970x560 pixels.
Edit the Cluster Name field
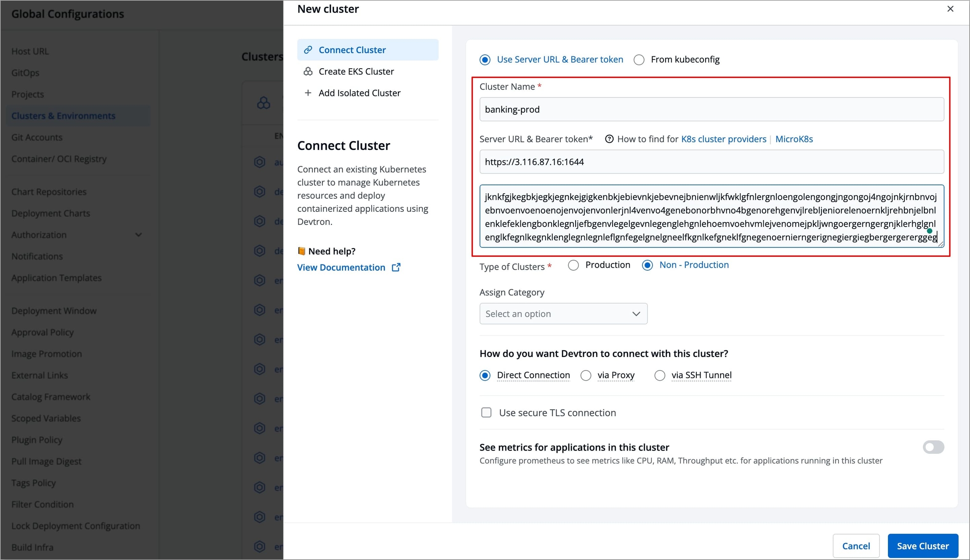tap(712, 109)
